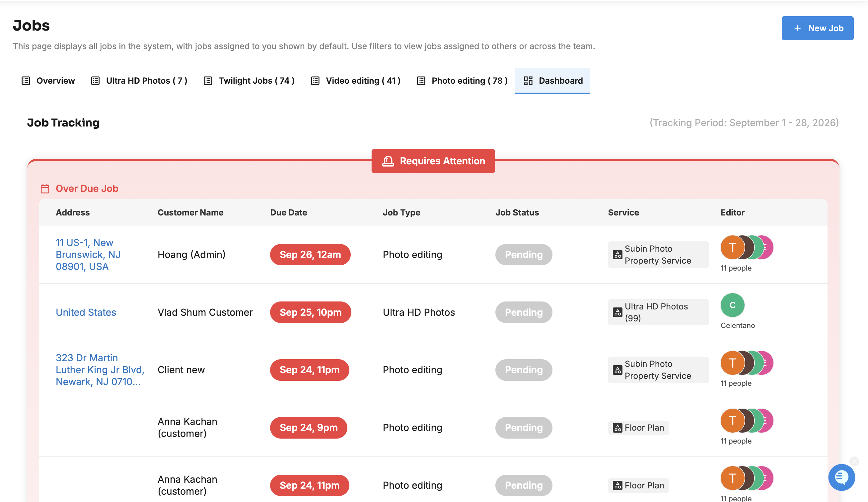Click customer name Hoang (Admin)
The height and width of the screenshot is (502, 868).
click(191, 255)
